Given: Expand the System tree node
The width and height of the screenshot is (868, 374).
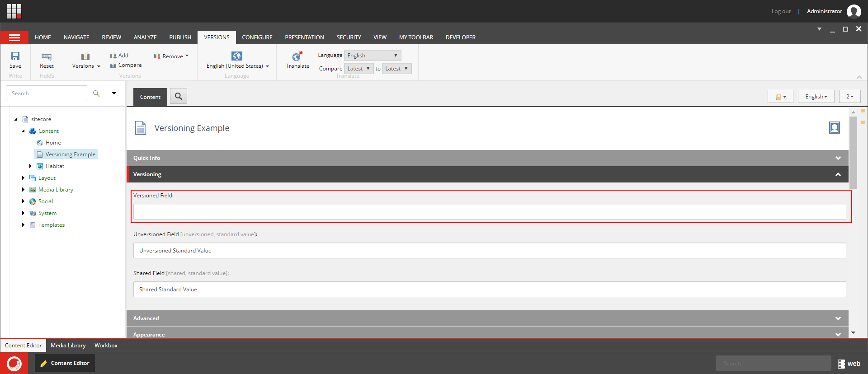Looking at the screenshot, I should (x=23, y=213).
